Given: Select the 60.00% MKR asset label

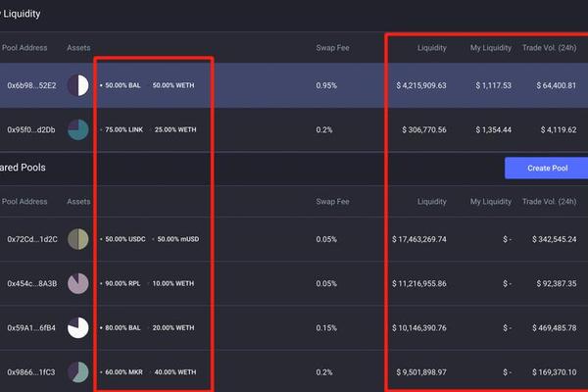Looking at the screenshot, I should point(123,371).
